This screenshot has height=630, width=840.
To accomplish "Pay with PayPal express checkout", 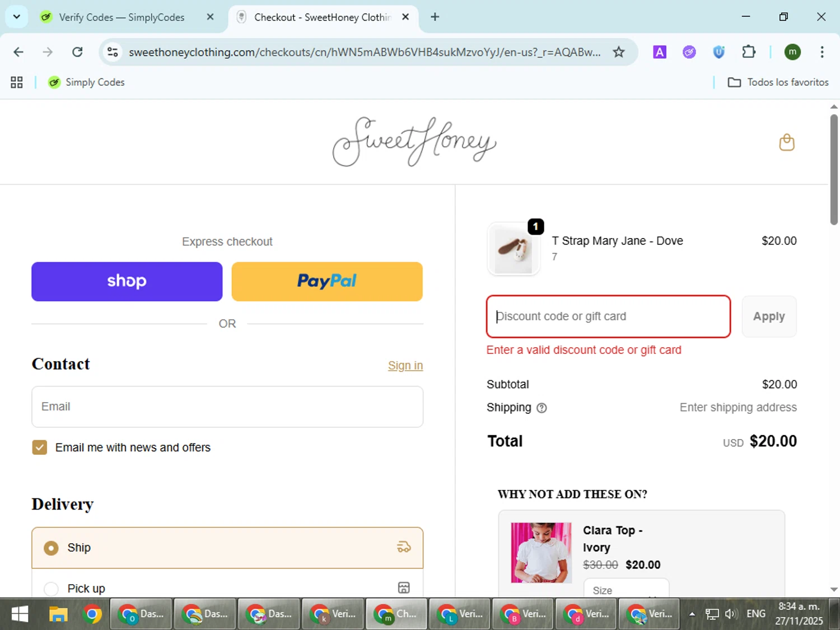I will click(x=327, y=282).
